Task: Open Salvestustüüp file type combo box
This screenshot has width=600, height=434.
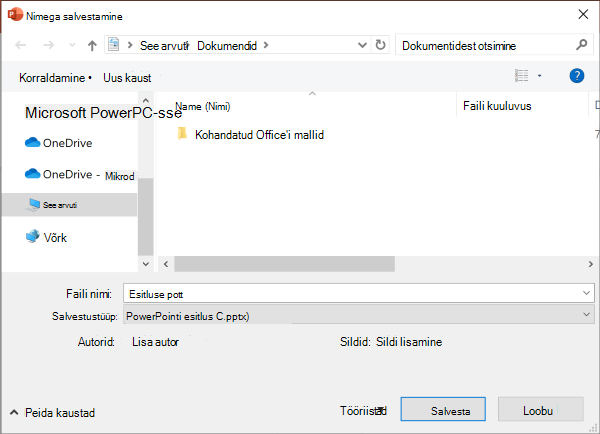Action: tap(359, 315)
